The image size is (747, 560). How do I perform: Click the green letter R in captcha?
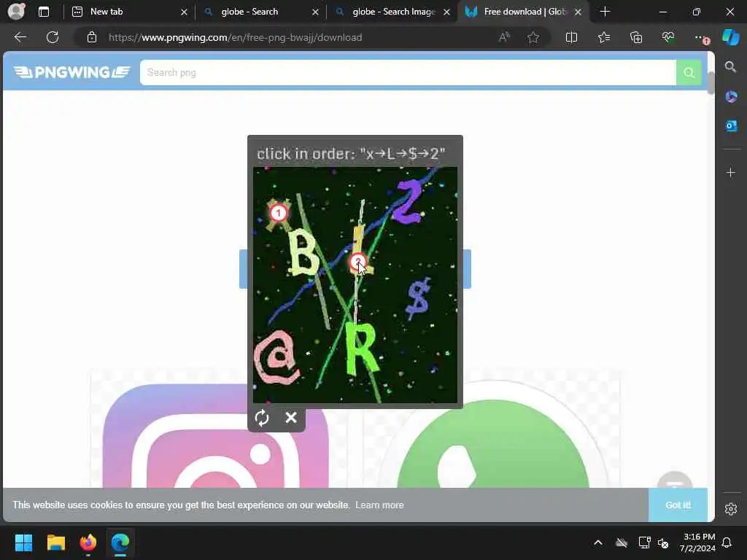(x=362, y=349)
